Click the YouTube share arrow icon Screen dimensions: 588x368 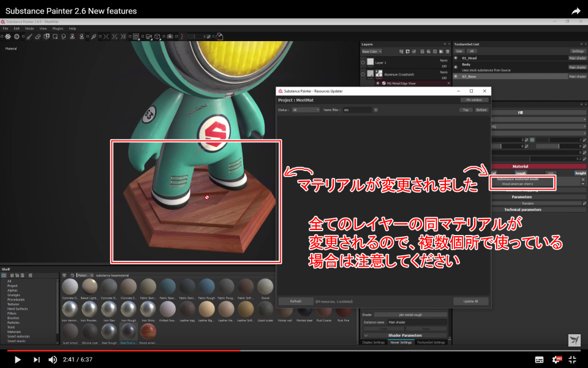576,11
